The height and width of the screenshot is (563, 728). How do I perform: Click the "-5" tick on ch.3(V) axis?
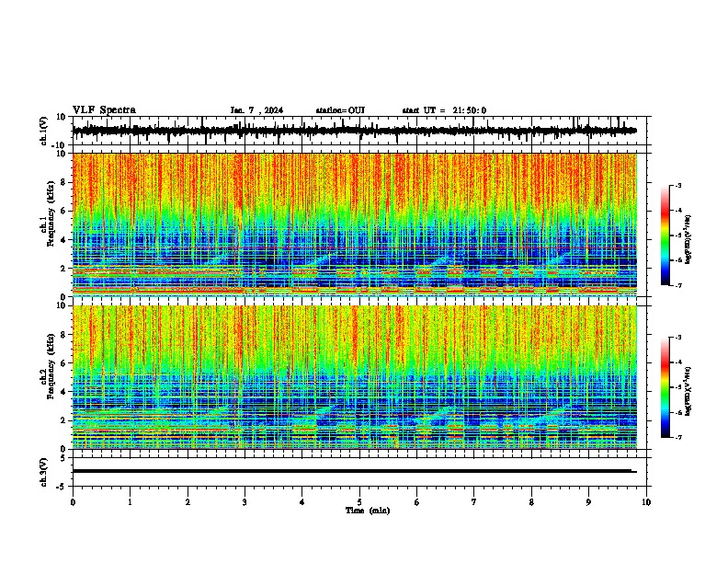point(62,487)
